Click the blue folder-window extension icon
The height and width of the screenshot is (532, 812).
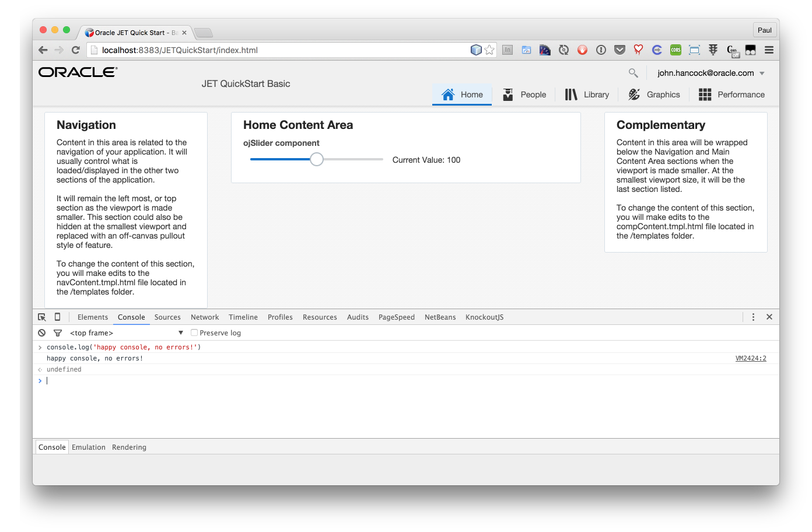click(x=526, y=50)
